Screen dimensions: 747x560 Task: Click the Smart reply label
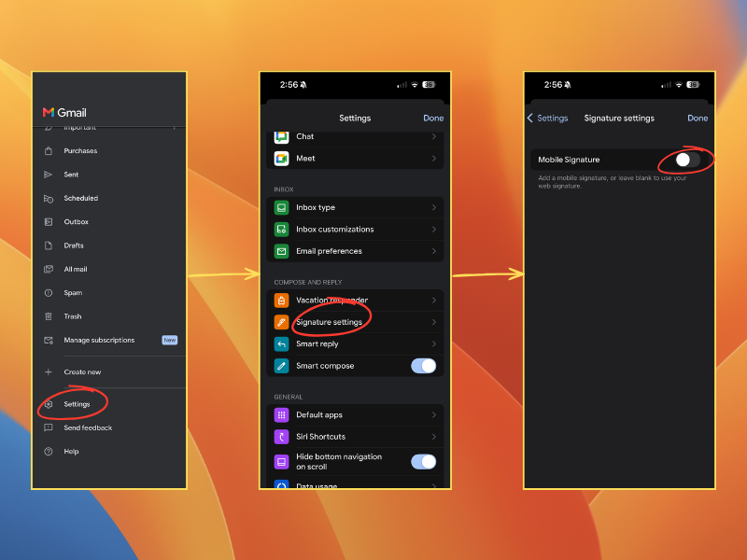[x=317, y=344]
